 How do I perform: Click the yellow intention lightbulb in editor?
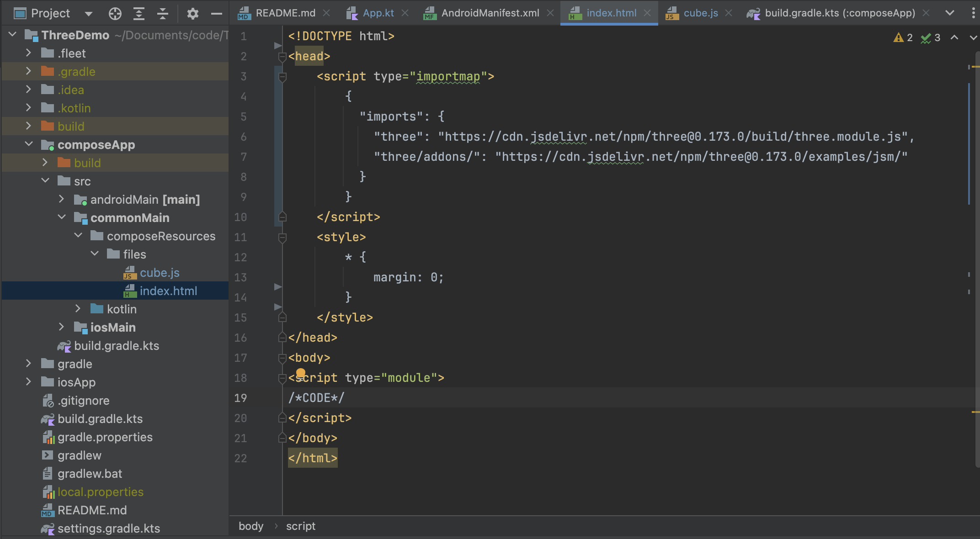pos(300,373)
